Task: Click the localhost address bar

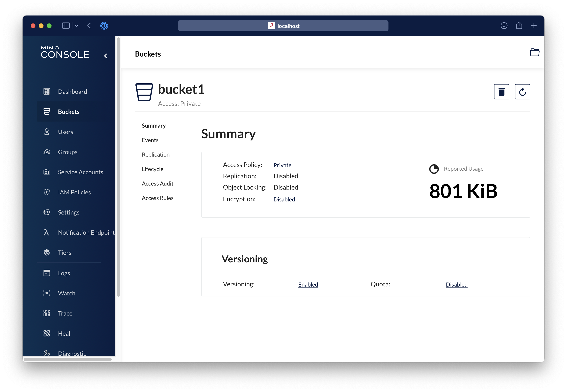Action: 283,26
